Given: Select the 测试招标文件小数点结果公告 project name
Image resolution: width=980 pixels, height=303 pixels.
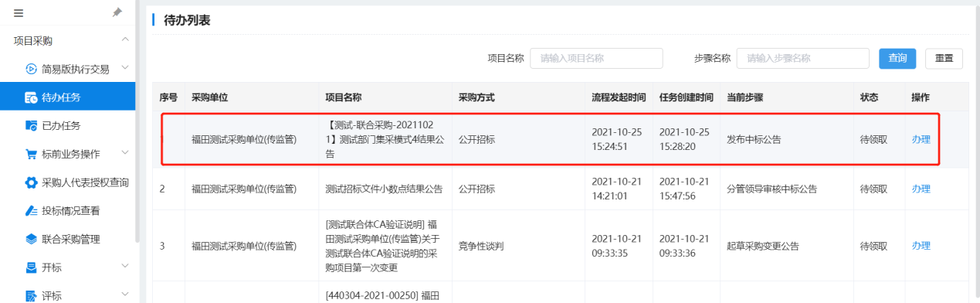Looking at the screenshot, I should [x=384, y=189].
